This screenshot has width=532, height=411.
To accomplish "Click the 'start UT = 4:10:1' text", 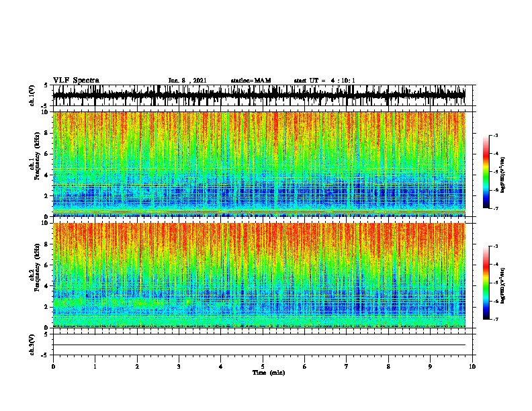I will coord(324,81).
